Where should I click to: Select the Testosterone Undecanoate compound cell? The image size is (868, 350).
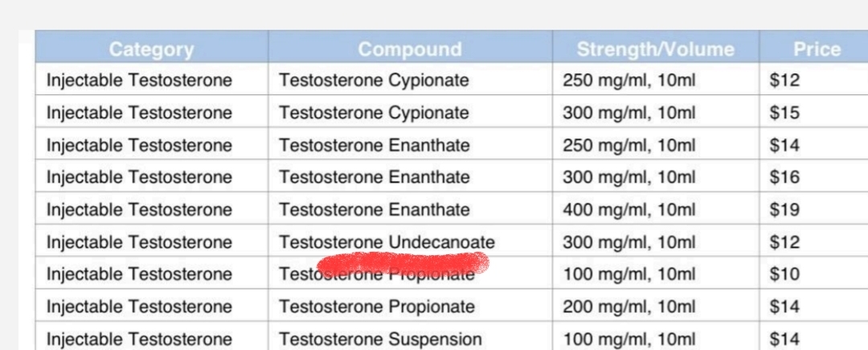387,242
